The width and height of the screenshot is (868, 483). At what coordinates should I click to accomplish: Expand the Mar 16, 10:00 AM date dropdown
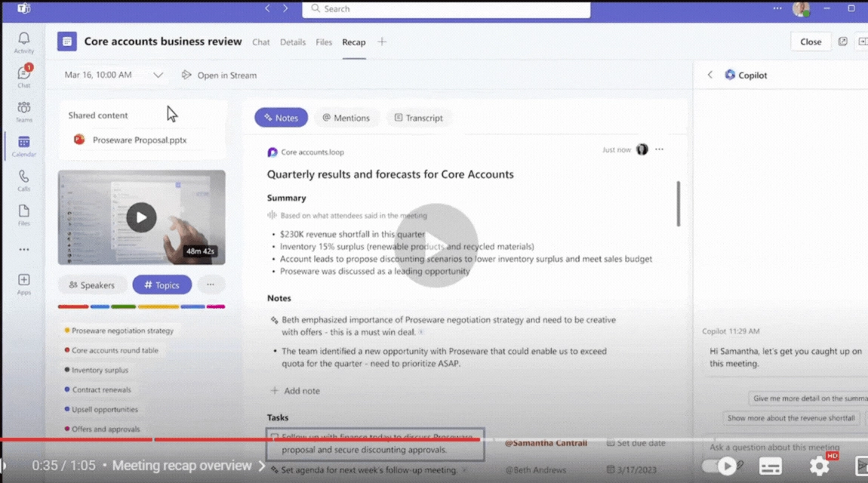click(158, 75)
